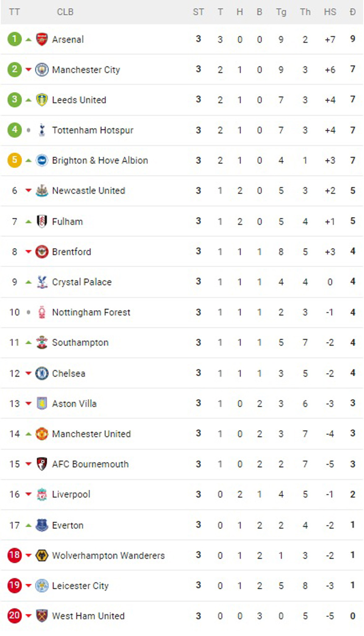Open the Nottingham Forest team page
364x636 pixels.
(x=91, y=312)
